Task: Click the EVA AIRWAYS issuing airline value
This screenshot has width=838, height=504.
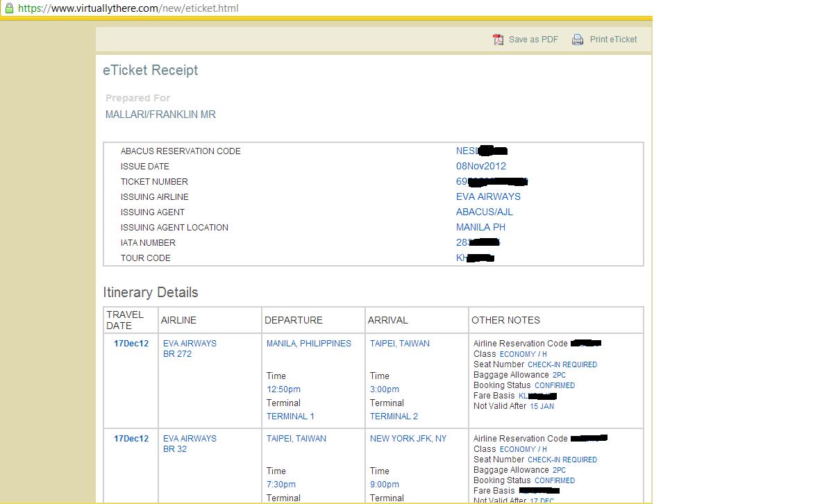Action: (488, 196)
